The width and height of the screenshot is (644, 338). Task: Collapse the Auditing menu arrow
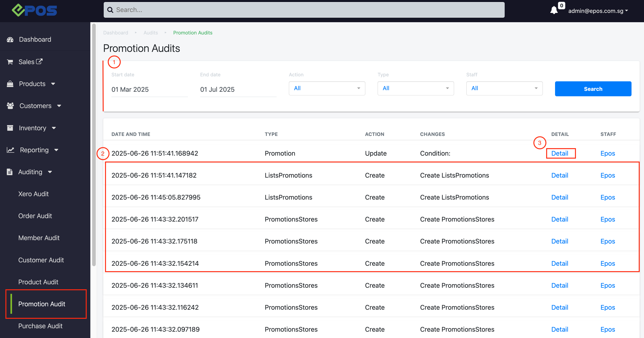point(50,172)
